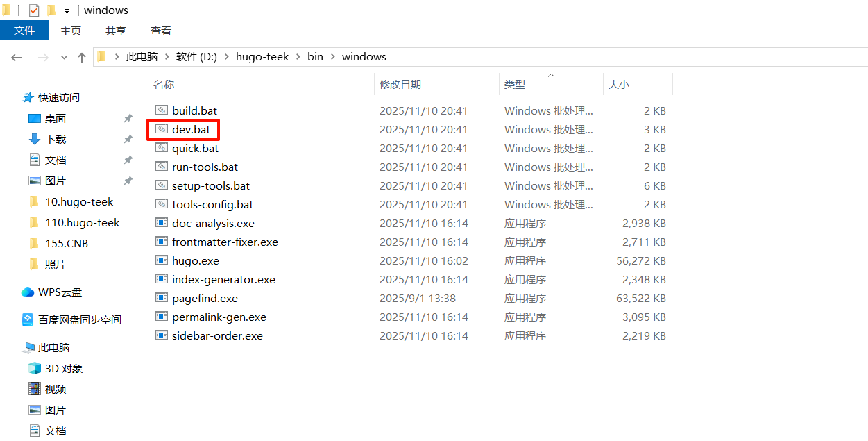The height and width of the screenshot is (441, 868).
Task: Open WPS云盘 cloud icon in sidebar
Action: coord(28,292)
